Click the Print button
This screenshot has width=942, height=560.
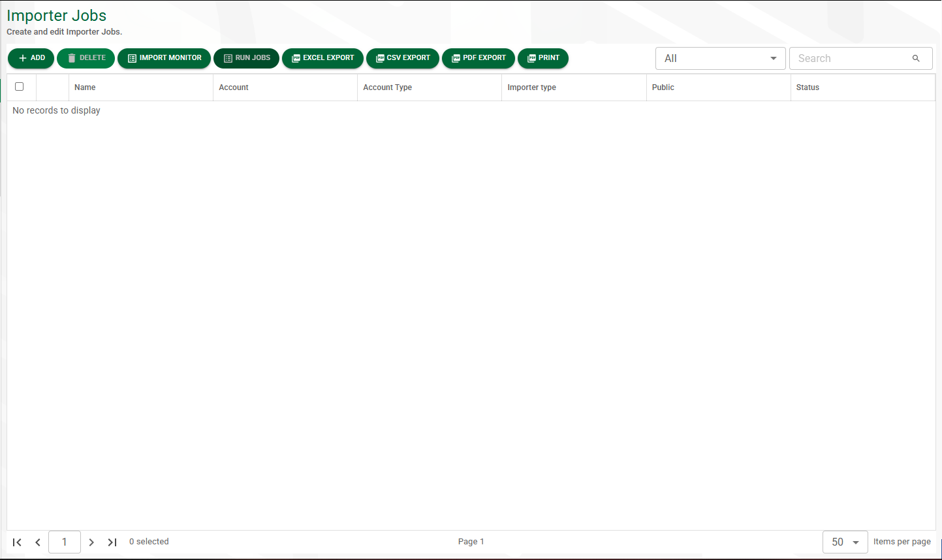point(543,58)
